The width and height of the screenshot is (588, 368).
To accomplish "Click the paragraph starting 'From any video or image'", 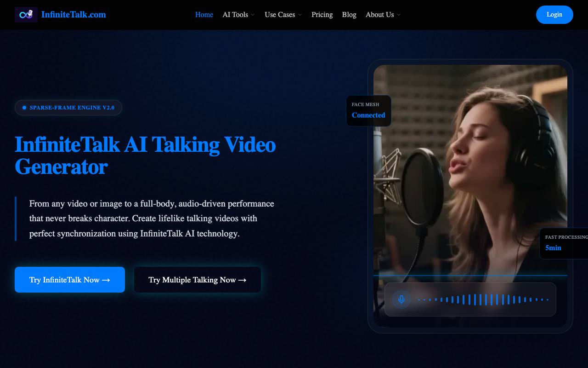I will coord(152,218).
